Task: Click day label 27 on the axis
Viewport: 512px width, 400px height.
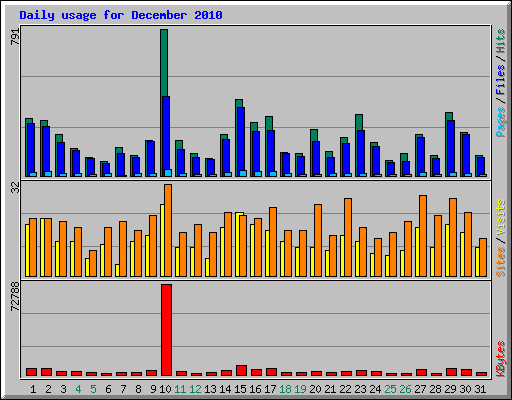Action: click(420, 389)
